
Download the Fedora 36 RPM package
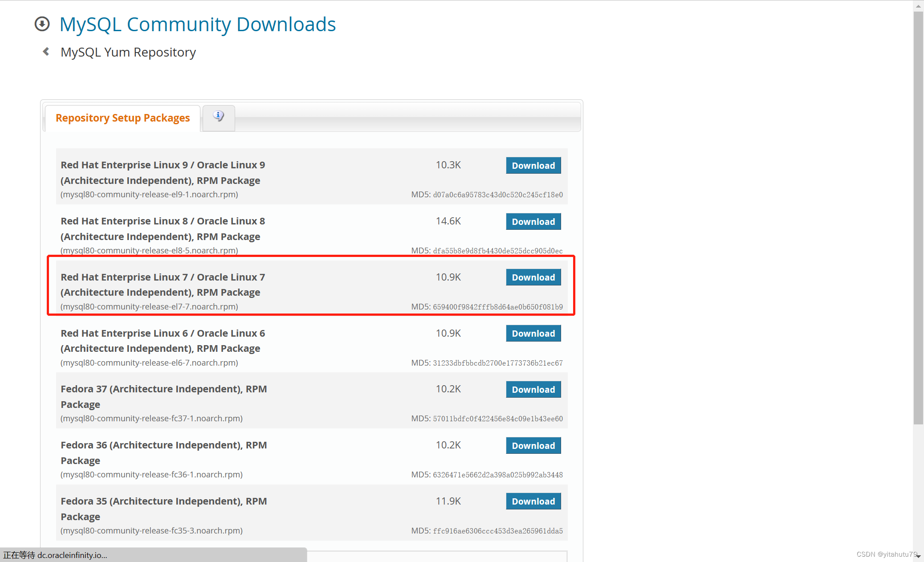point(533,446)
